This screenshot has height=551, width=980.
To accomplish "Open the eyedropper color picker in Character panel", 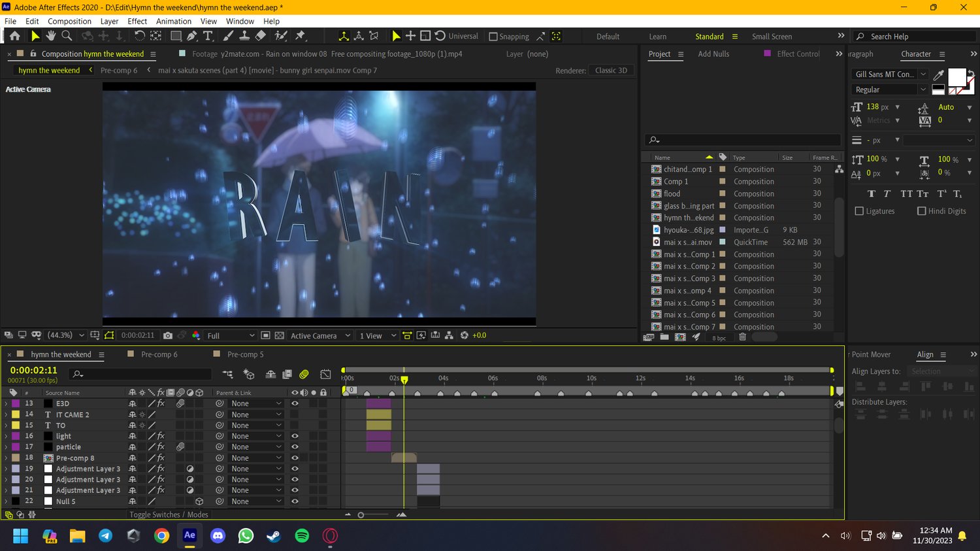I will (939, 75).
